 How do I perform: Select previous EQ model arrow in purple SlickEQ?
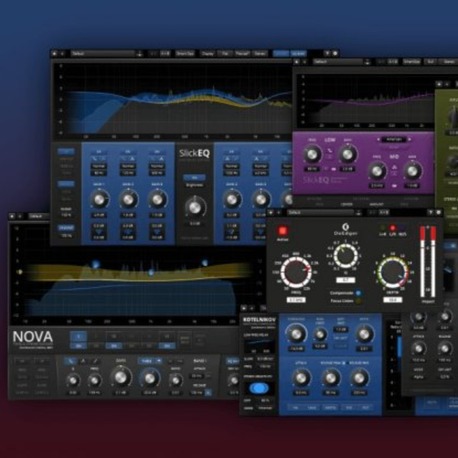click(x=379, y=139)
